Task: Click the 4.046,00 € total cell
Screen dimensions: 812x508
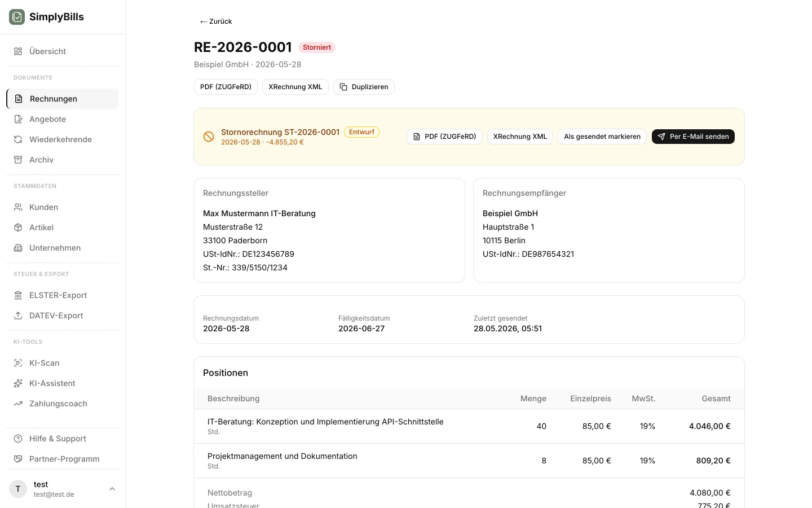Action: coord(709,426)
